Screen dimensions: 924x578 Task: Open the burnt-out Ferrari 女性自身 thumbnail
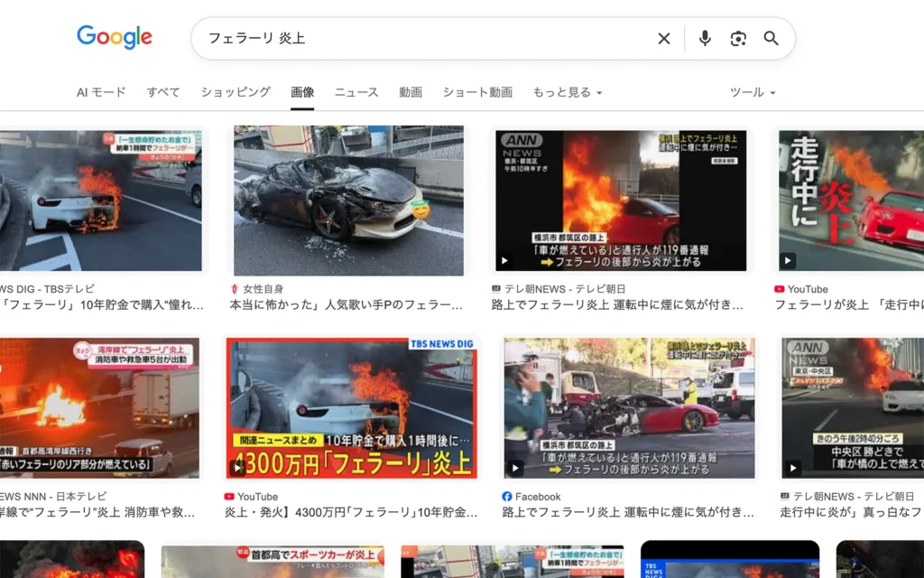coord(348,200)
